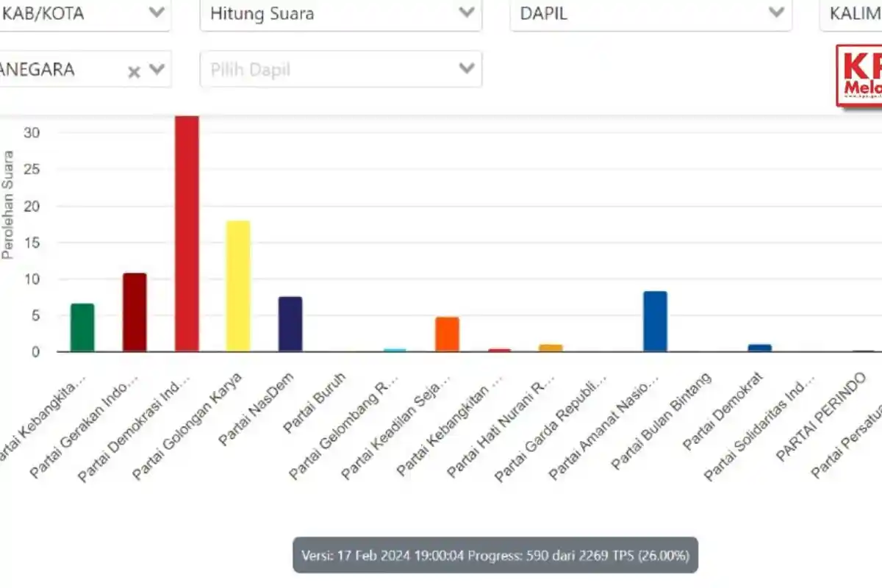Screen dimensions: 882x588
Task: Click the chevron beside the NEGARA selection
Action: (156, 69)
